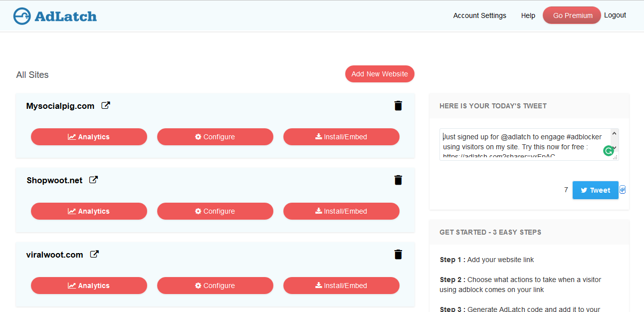Click the Shopwoot.net site title

[x=54, y=180]
